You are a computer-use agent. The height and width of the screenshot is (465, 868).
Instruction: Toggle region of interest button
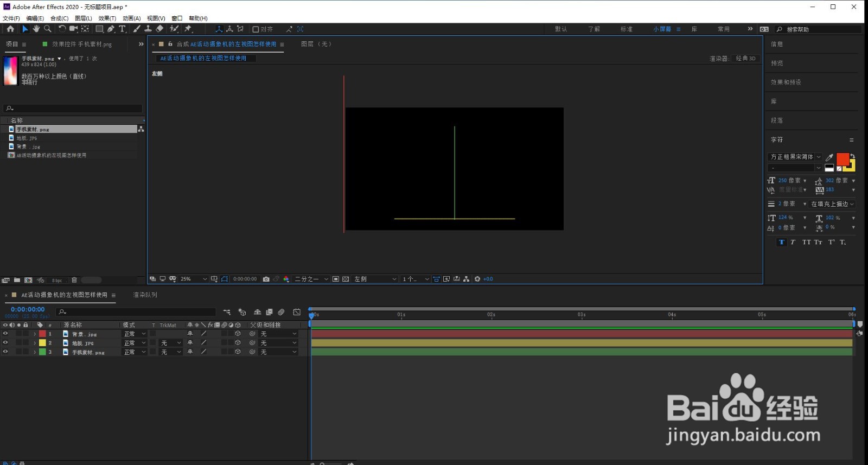[336, 279]
